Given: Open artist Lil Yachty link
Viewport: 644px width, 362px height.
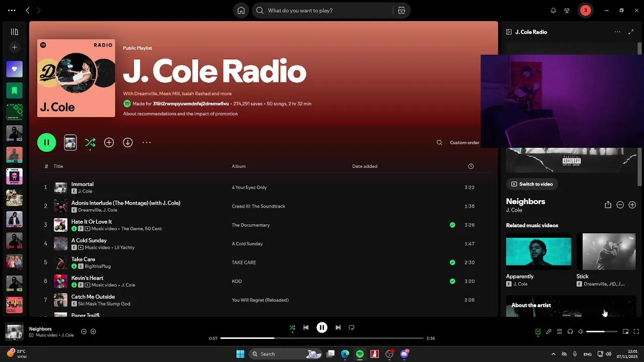Looking at the screenshot, I should [x=124, y=247].
